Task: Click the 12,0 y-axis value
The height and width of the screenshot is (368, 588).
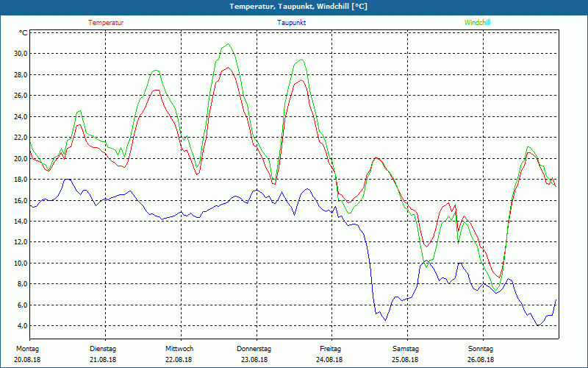Action: coord(21,242)
